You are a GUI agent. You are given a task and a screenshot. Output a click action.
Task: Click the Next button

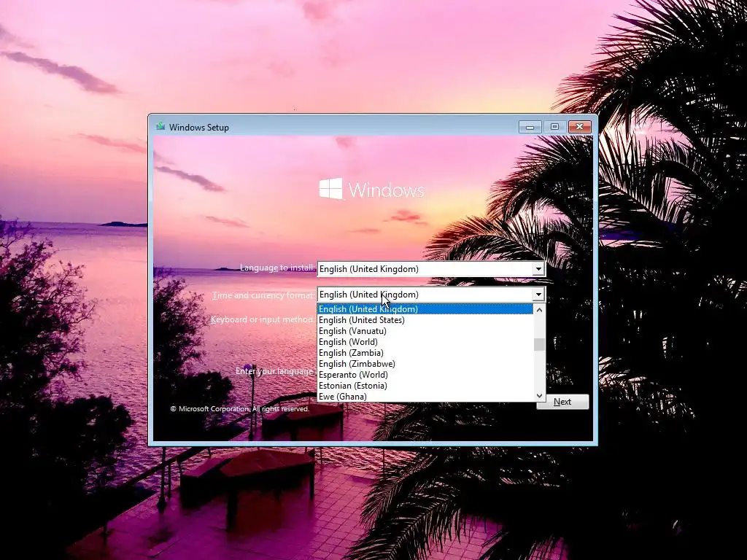coord(562,402)
